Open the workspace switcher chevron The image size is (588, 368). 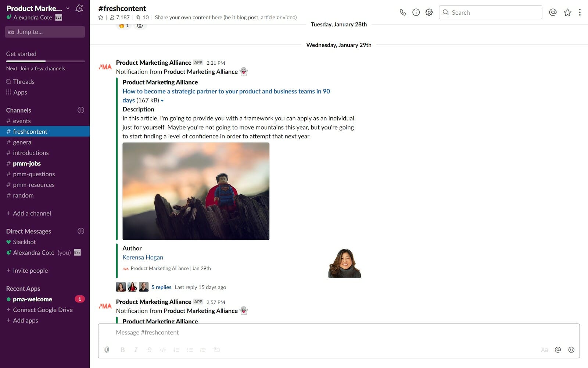(x=67, y=8)
